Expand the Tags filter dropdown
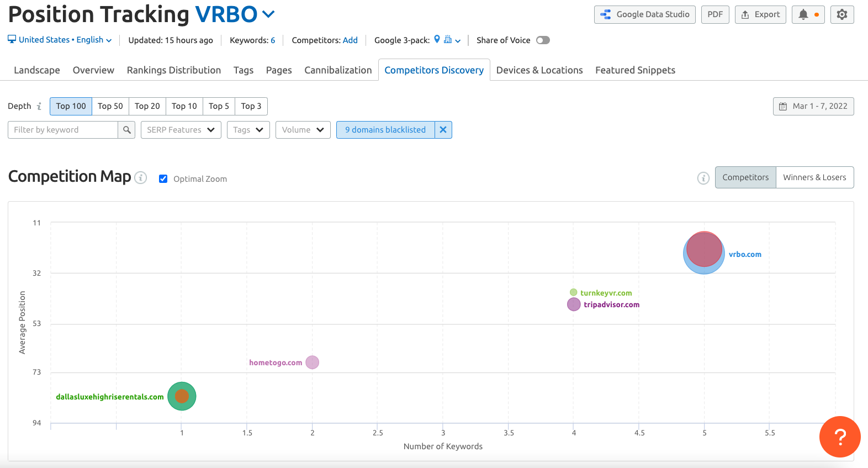 pos(248,130)
